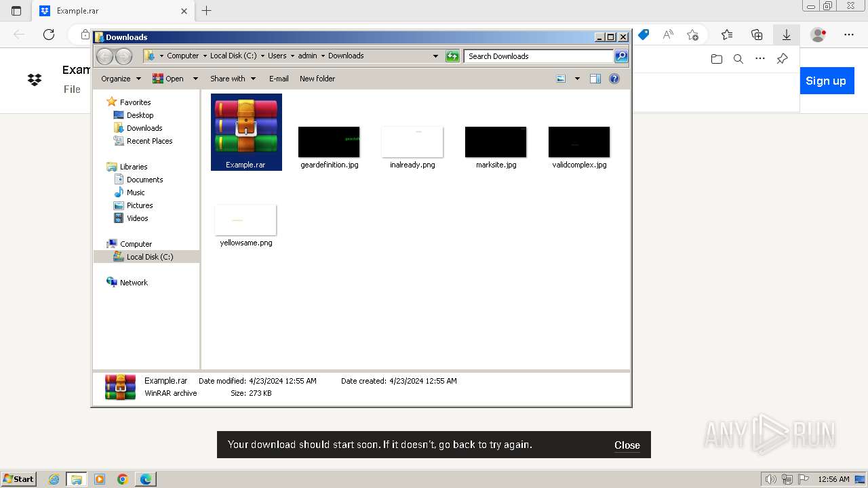Open Edge favorites star icon
Image resolution: width=868 pixels, height=488 pixels.
727,35
